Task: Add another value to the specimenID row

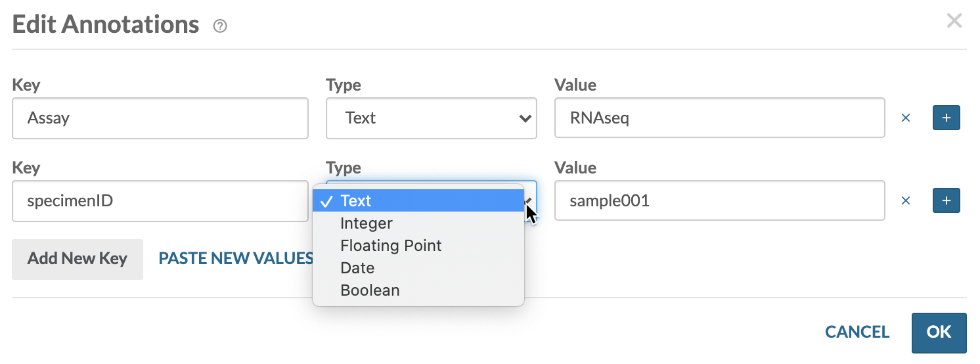Action: tap(946, 201)
